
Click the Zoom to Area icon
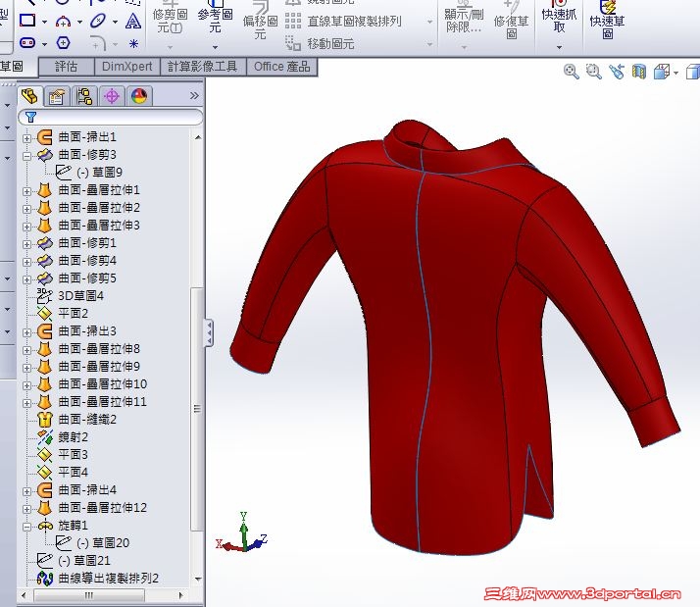coord(594,72)
